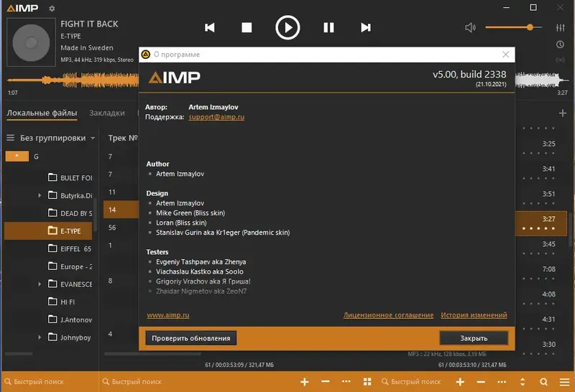Select the HI FI folder

click(62, 302)
